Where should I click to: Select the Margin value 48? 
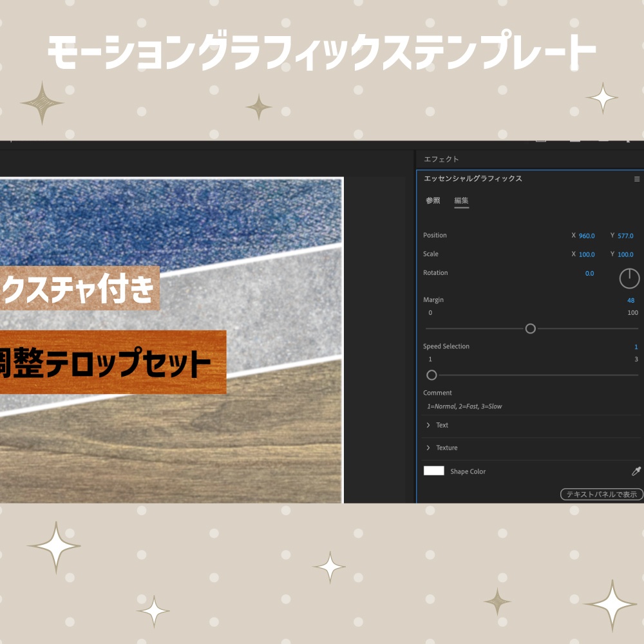[631, 299]
